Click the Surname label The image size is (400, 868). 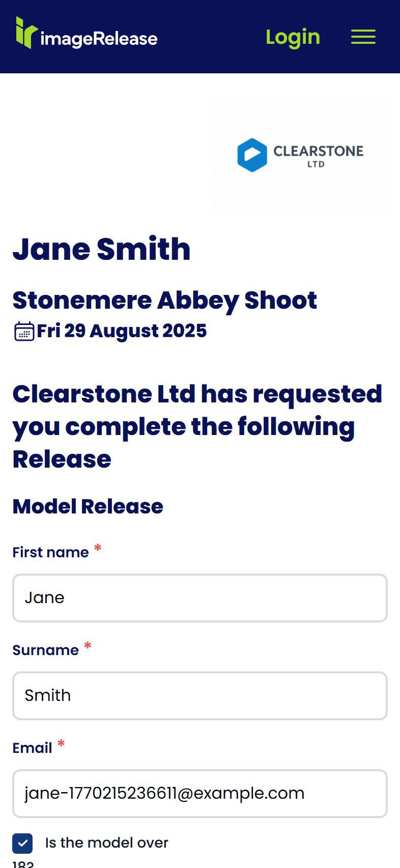[x=45, y=650]
